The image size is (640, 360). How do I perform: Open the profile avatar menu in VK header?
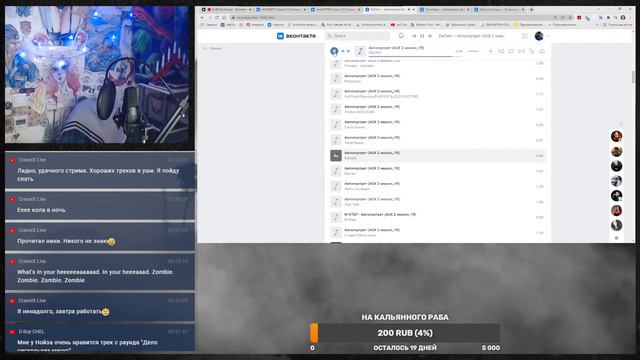coord(539,36)
